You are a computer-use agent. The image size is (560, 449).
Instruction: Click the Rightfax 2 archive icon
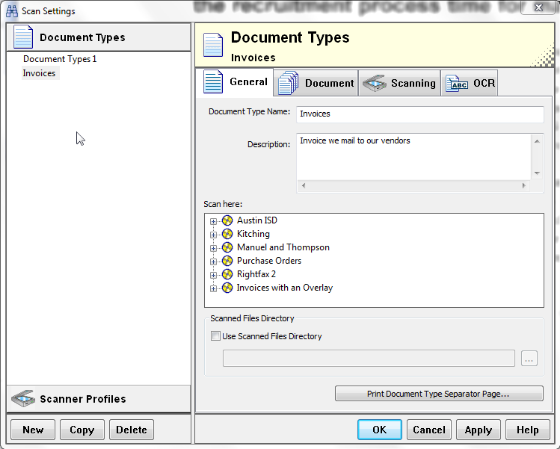227,274
